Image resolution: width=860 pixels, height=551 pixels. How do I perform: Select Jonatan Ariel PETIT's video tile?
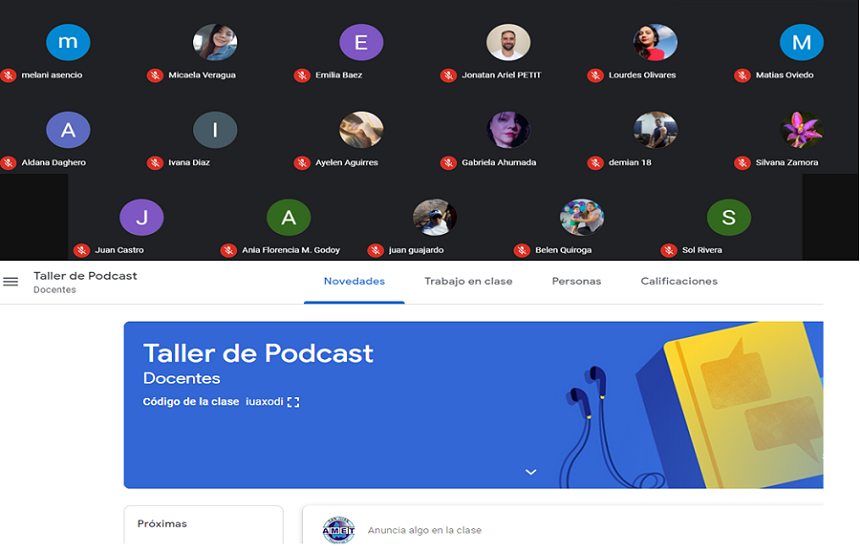point(508,43)
